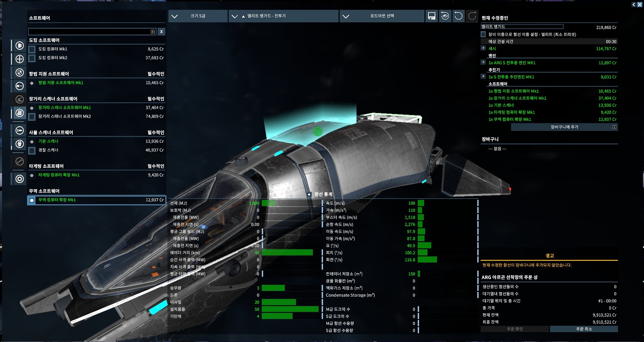Click 1x 무역 컴퓨터 확장 Mk1 in summary
644x342 pixels.
pos(510,119)
